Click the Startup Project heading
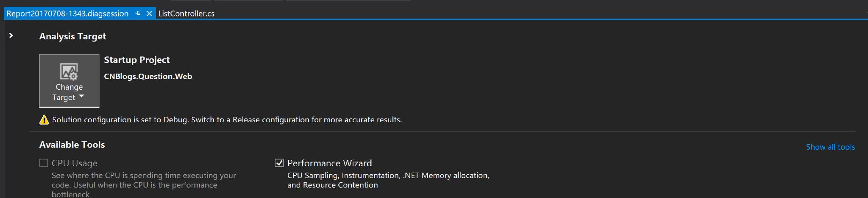The width and height of the screenshot is (868, 198). click(x=137, y=60)
